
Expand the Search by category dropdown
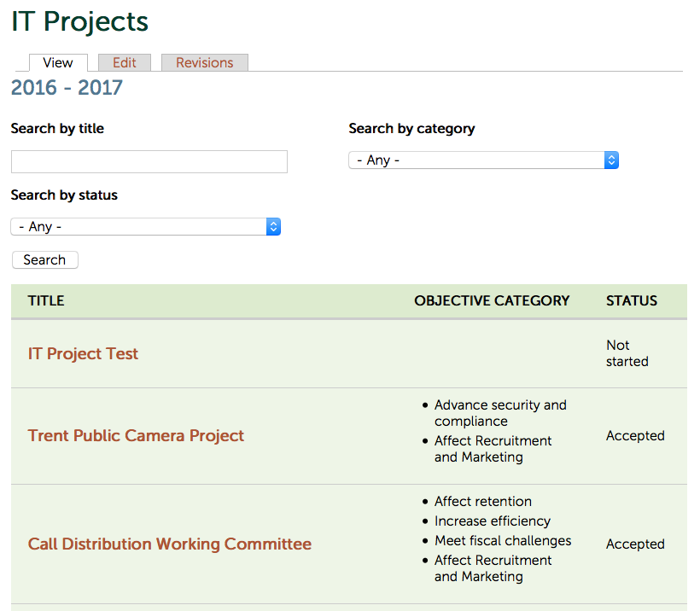pos(483,160)
